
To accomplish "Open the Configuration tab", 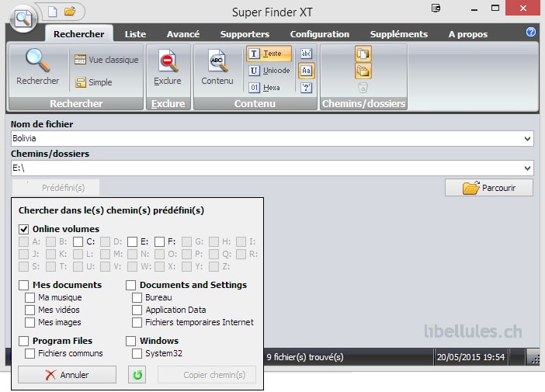I will [x=319, y=34].
